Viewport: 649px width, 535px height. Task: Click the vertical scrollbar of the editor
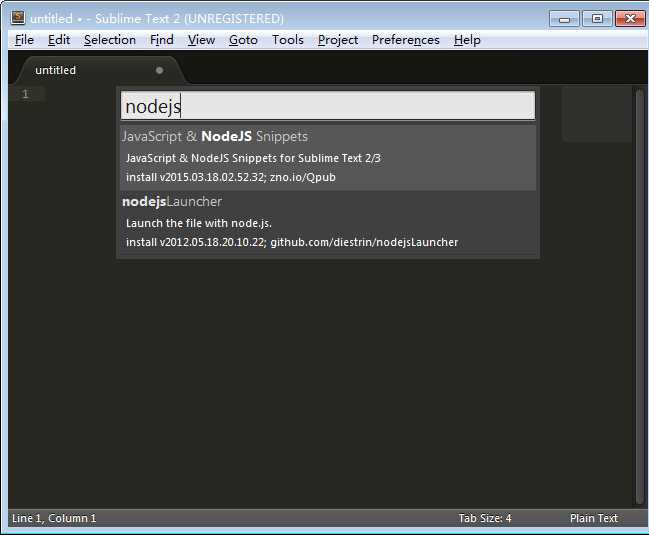click(639, 296)
